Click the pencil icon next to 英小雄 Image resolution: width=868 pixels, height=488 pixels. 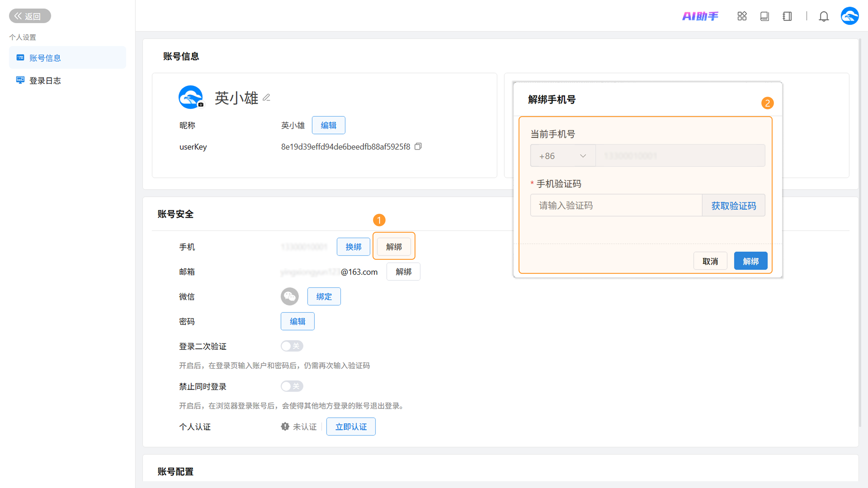tap(266, 98)
